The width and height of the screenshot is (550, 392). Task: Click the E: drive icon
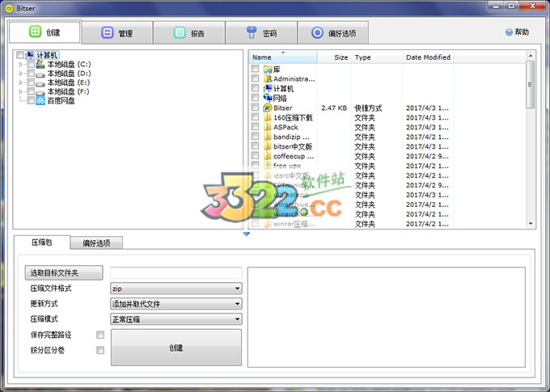coord(40,82)
